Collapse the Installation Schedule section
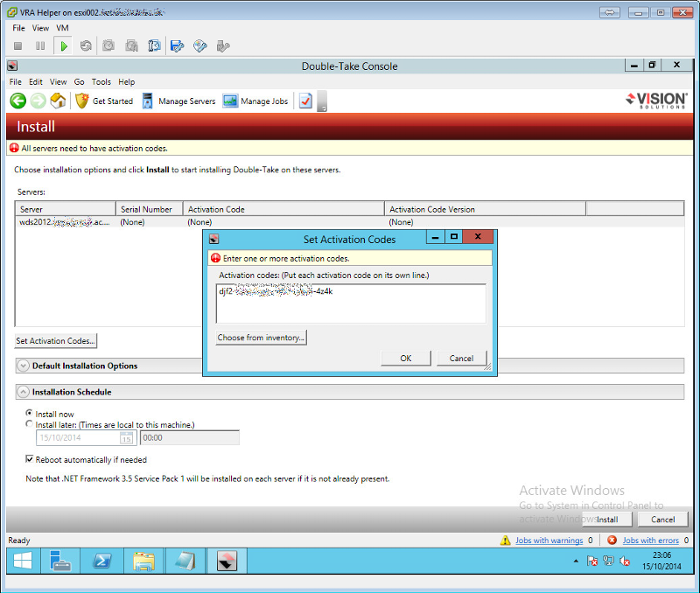Viewport: 700px width, 593px height. [x=23, y=392]
